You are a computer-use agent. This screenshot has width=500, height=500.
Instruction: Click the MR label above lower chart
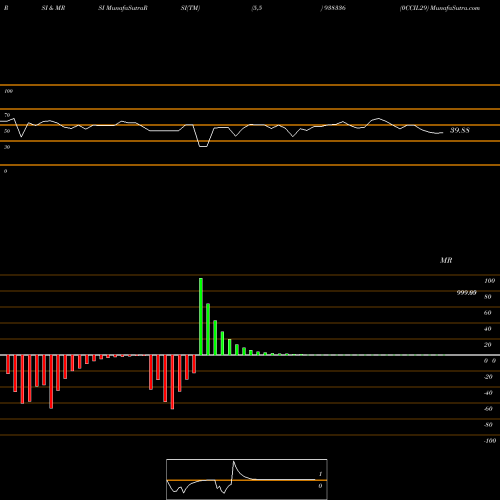(446, 260)
